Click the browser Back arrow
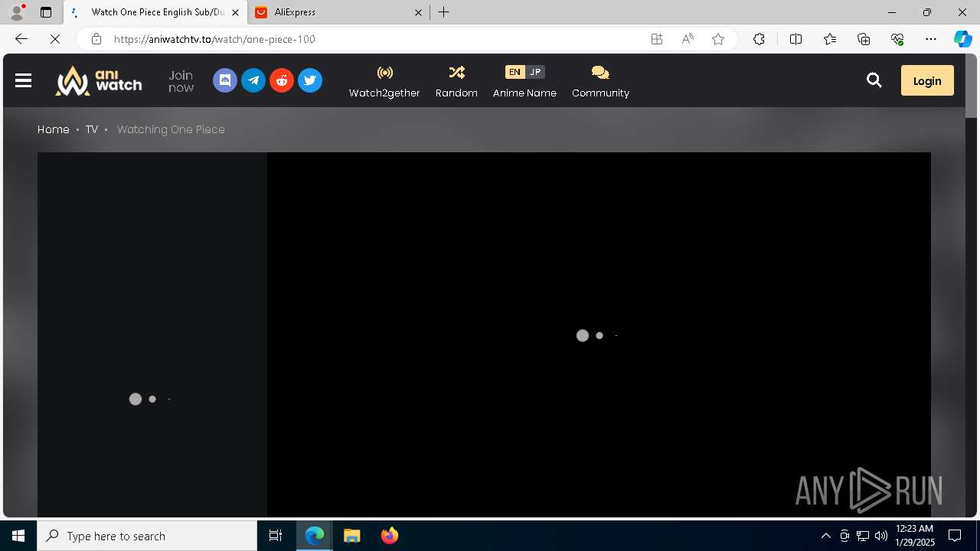 click(x=21, y=39)
